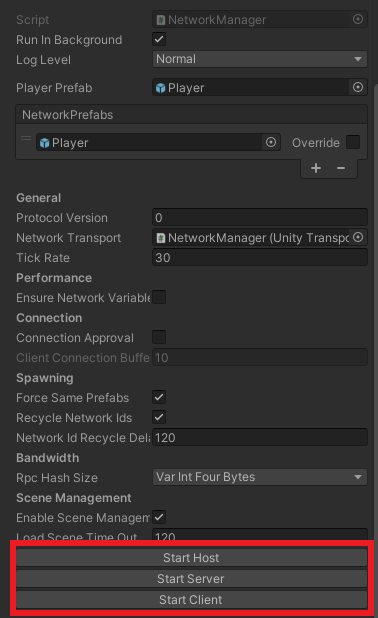This screenshot has height=618, width=378.
Task: Click the Spawning section heading
Action: click(45, 378)
